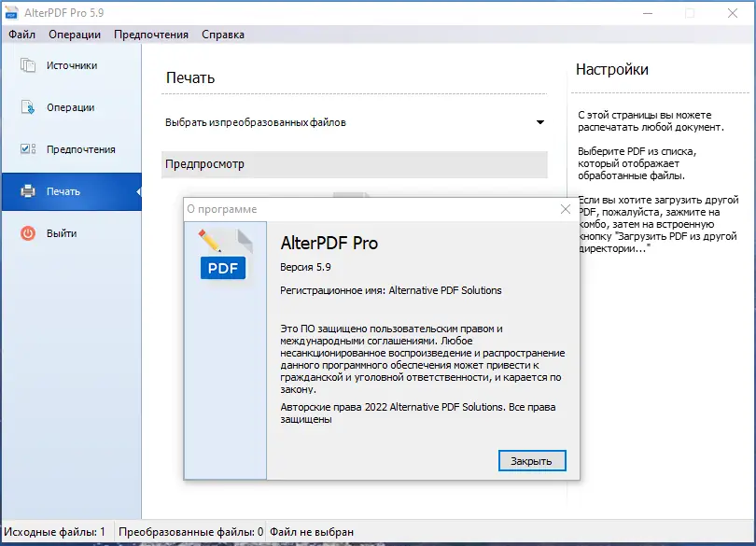The image size is (756, 546).
Task: Close the 'О программе' dialog with X
Action: point(566,209)
